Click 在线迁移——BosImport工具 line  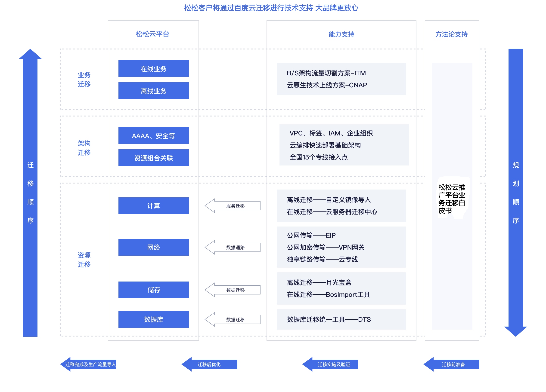328,295
